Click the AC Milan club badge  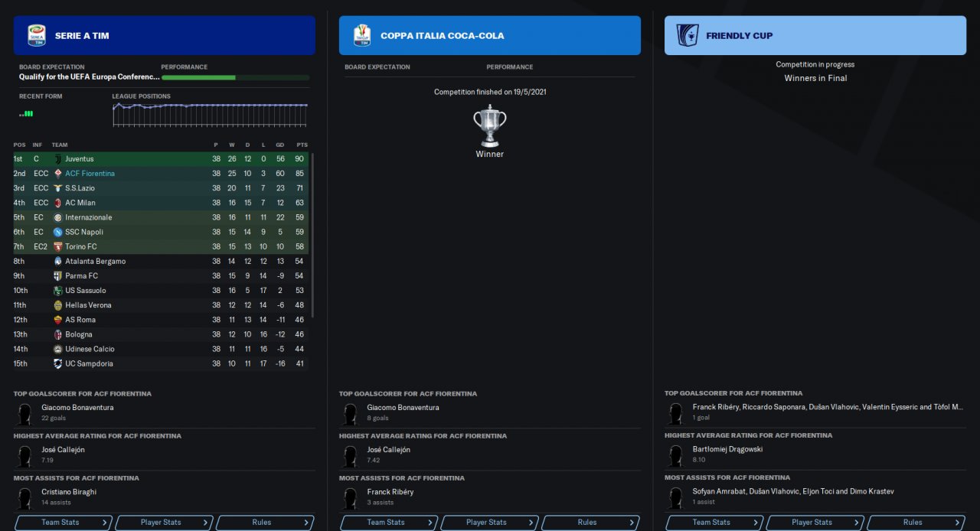tap(57, 203)
